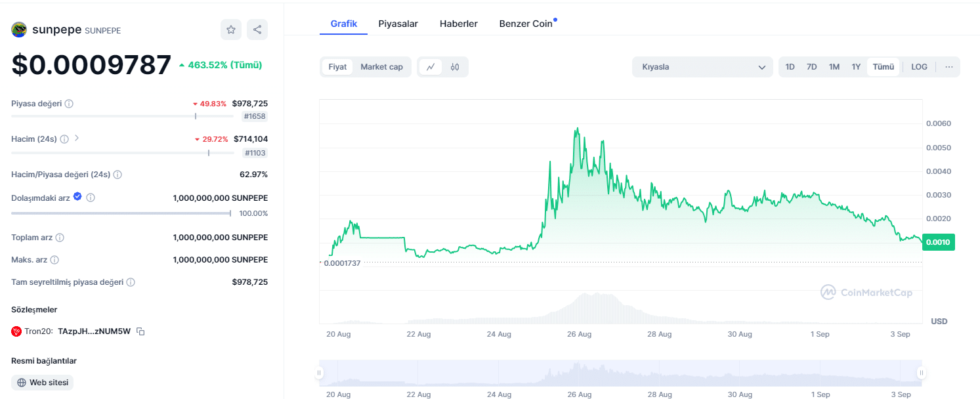This screenshot has width=980, height=399.
Task: Select the 7D time range
Action: 811,67
